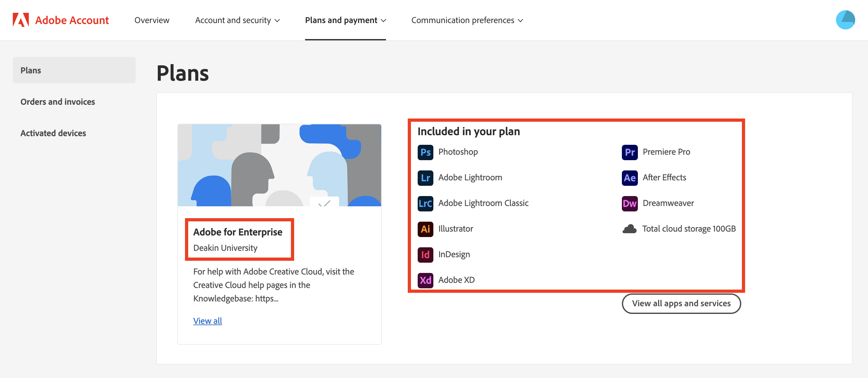Screen dimensions: 868x378
Task: Open the user profile avatar
Action: tap(845, 20)
